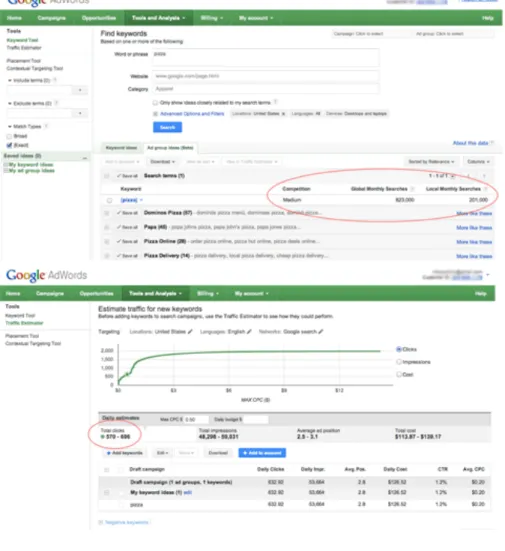
Task: Click the Add keywords plus icon button
Action: pyautogui.click(x=124, y=453)
